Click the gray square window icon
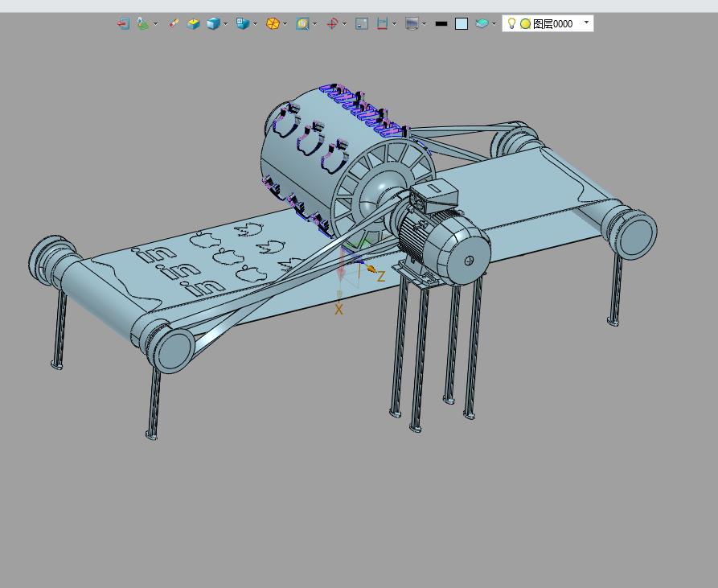The image size is (718, 588). 362,24
